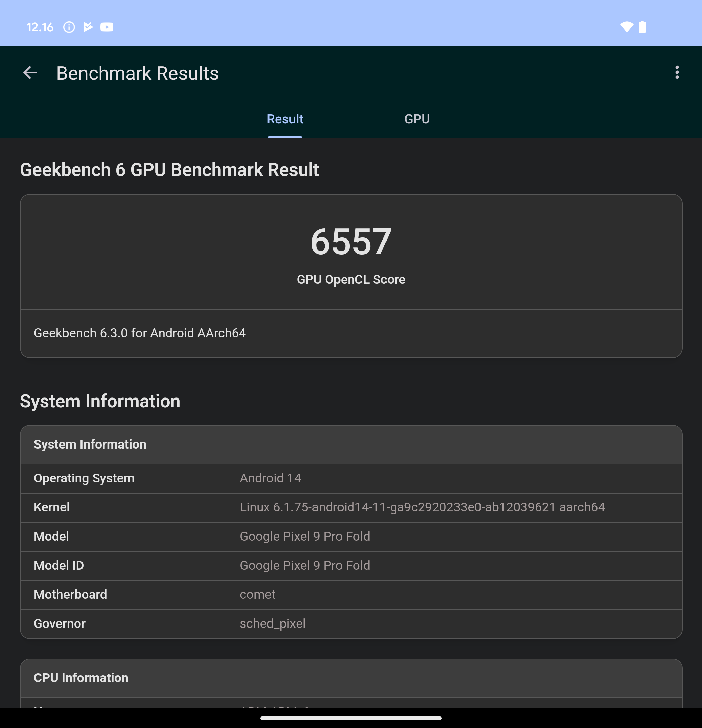Tap the Linux kernel version value

tap(422, 507)
